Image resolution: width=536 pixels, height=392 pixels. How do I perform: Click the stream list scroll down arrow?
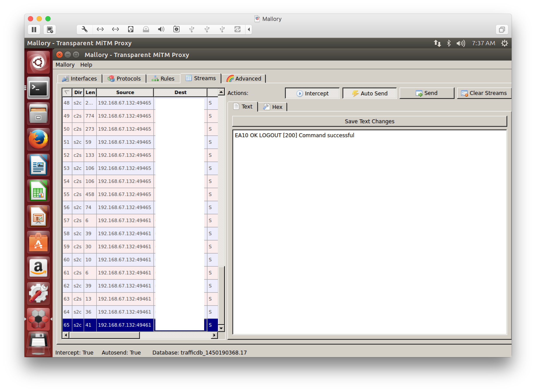click(221, 328)
